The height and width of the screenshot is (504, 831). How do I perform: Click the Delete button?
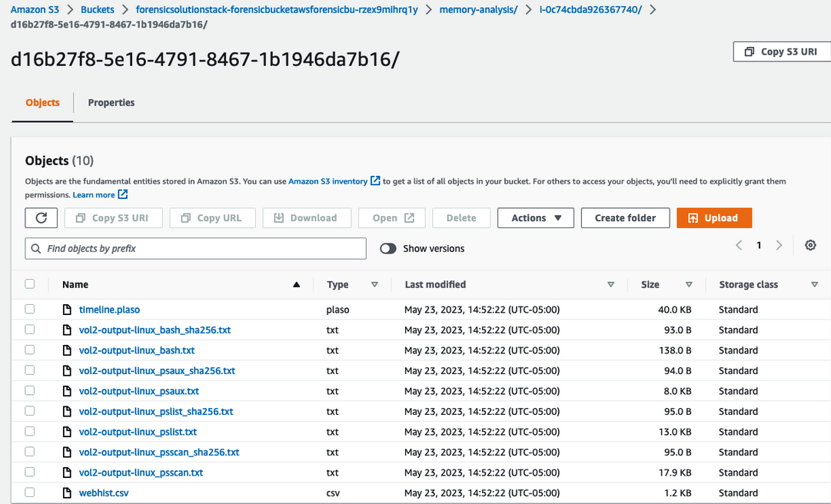[x=461, y=217]
